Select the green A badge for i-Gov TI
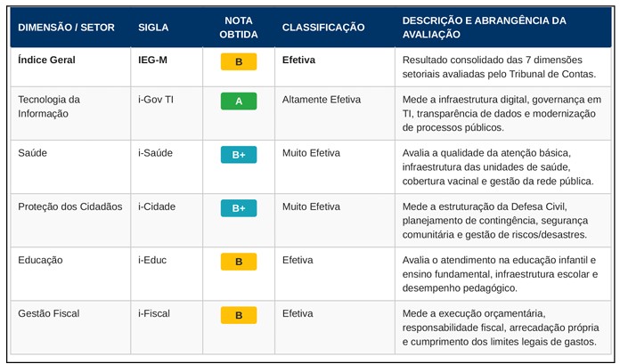This screenshot has height=364, width=620. pos(239,101)
